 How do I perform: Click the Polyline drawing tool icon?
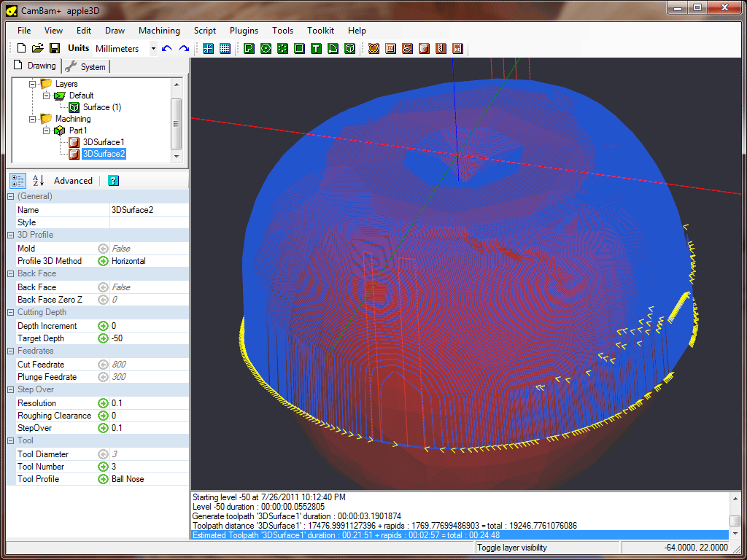(x=249, y=48)
